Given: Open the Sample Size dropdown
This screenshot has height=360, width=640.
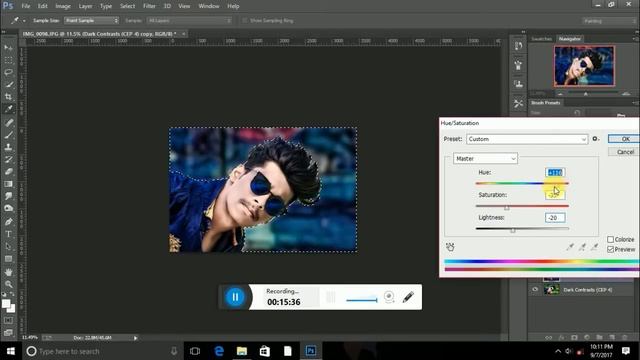Looking at the screenshot, I should [91, 20].
